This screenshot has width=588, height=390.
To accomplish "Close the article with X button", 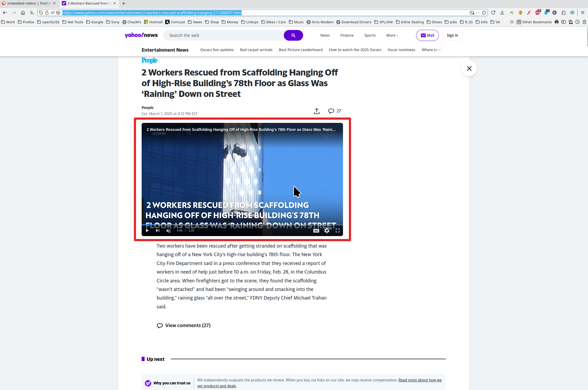I will (469, 69).
